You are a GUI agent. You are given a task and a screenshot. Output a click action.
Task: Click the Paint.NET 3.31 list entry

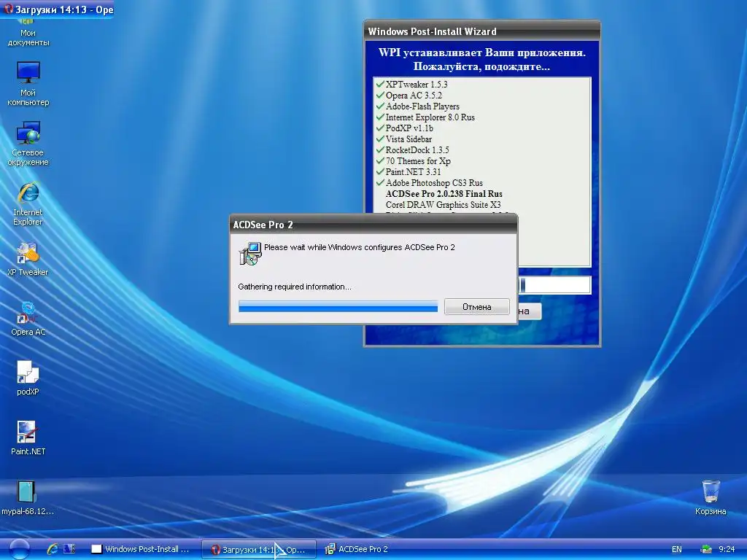(x=413, y=172)
